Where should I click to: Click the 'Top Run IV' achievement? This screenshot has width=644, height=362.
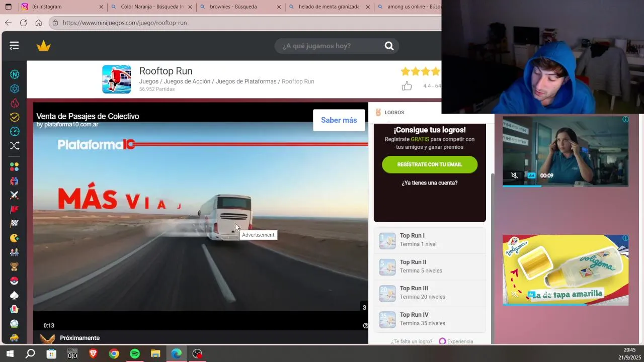tap(429, 319)
